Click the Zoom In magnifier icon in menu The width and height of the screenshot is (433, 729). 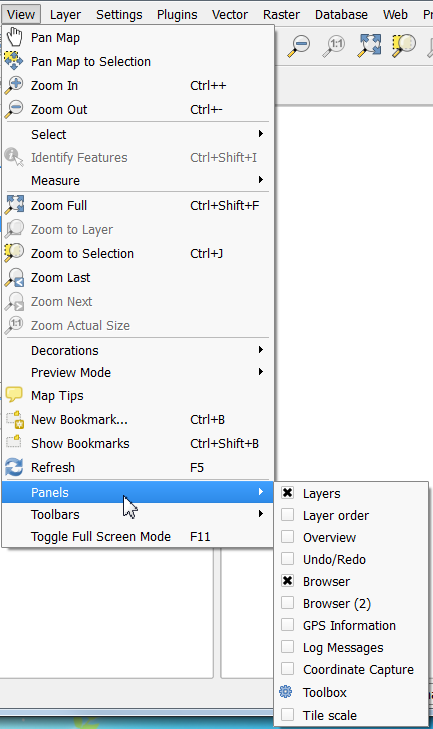tap(14, 86)
